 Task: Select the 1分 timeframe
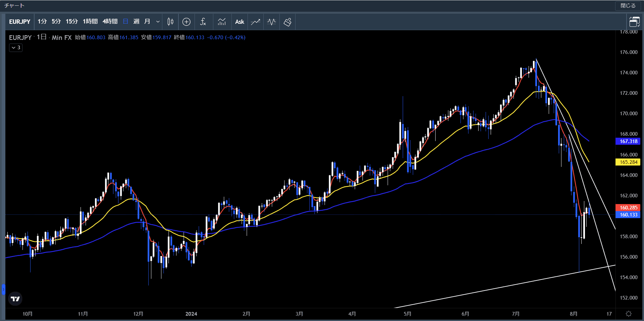[x=42, y=22]
